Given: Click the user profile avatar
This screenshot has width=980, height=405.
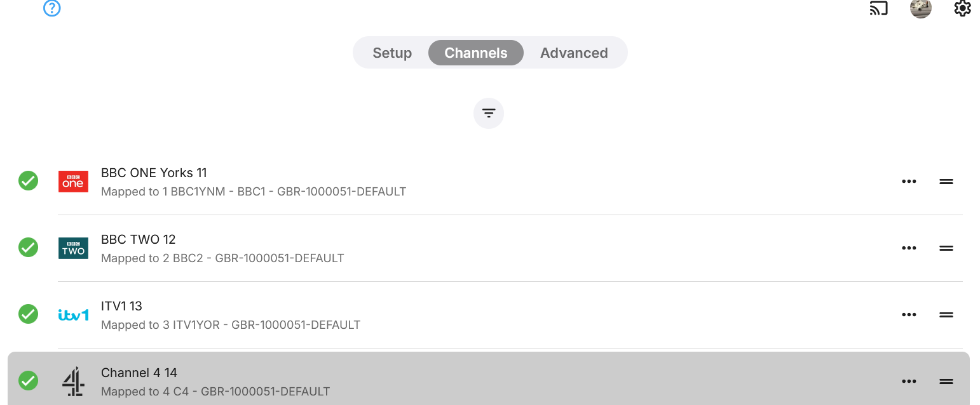Looking at the screenshot, I should tap(920, 8).
